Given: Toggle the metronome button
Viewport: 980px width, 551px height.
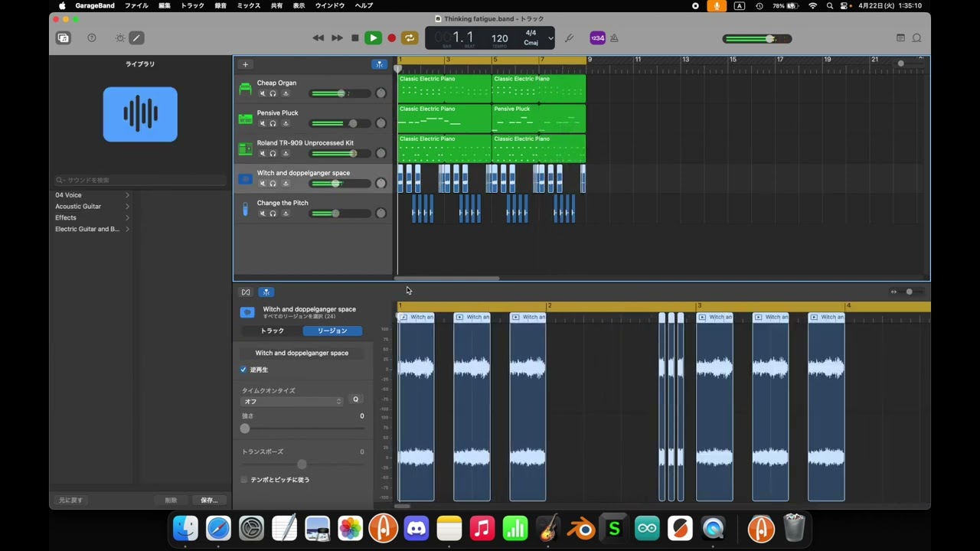Looking at the screenshot, I should (614, 38).
